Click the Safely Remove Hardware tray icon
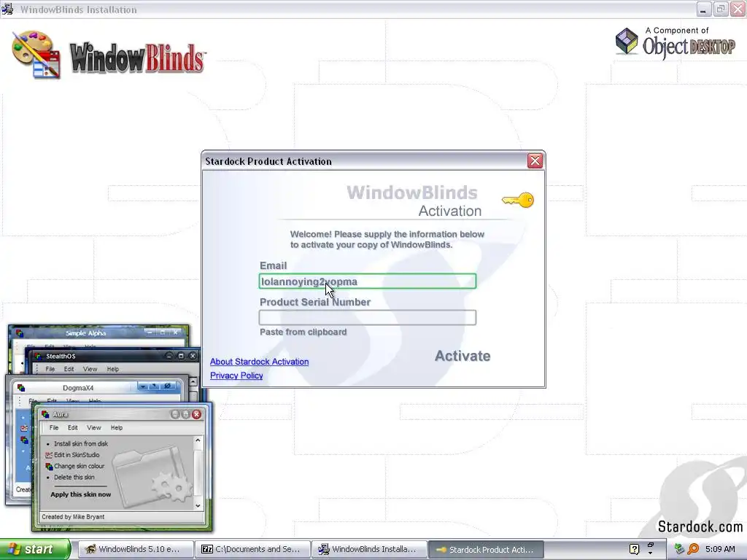 [x=679, y=549]
